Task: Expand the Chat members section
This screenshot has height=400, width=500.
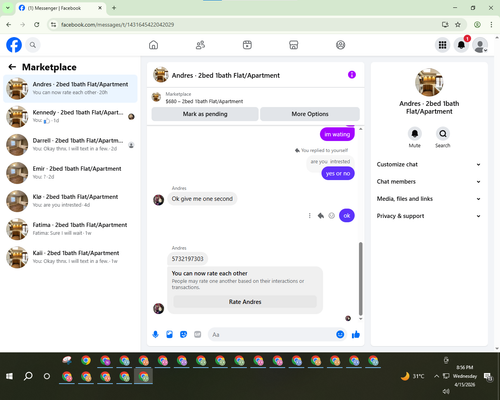Action: pos(429,182)
